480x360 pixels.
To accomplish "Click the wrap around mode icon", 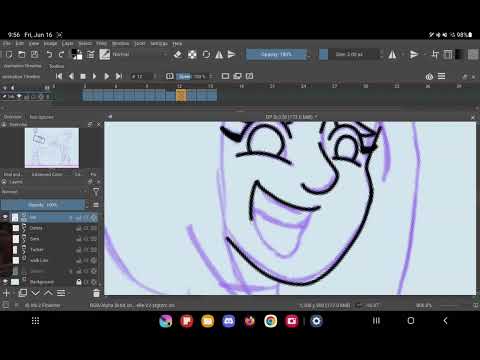I will point(435,54).
